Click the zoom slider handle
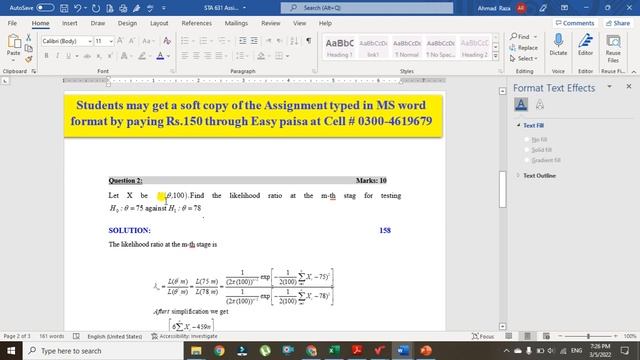Screen dimensions: 640x360 click(588, 336)
